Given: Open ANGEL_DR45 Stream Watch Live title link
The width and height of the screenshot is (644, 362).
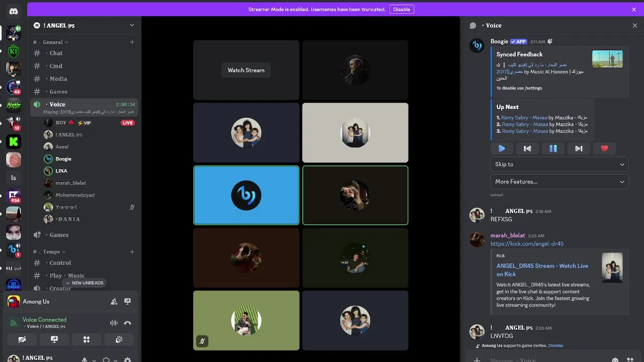Looking at the screenshot, I should pos(542,270).
